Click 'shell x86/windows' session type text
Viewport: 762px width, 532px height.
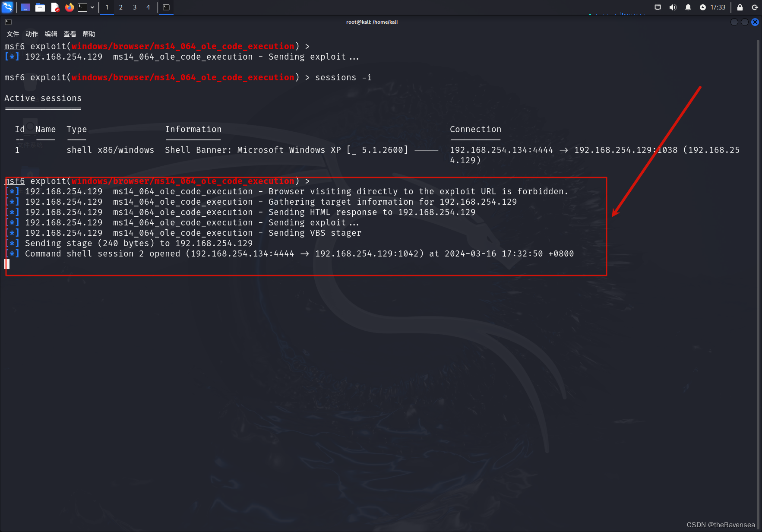coord(111,150)
